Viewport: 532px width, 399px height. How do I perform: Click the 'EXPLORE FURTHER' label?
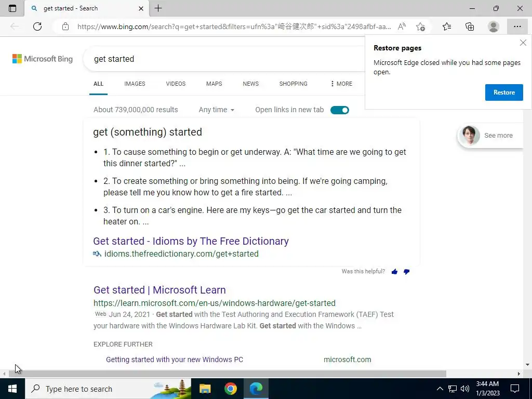(x=123, y=344)
